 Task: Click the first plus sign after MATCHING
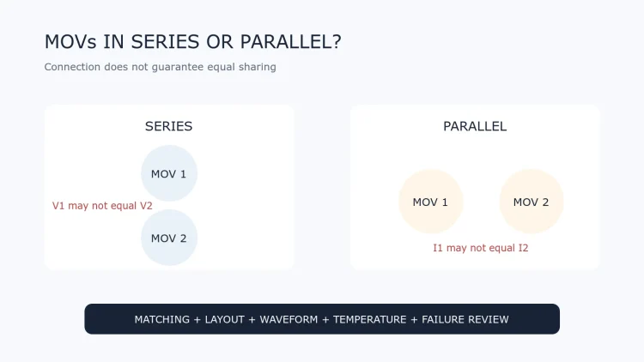point(197,320)
